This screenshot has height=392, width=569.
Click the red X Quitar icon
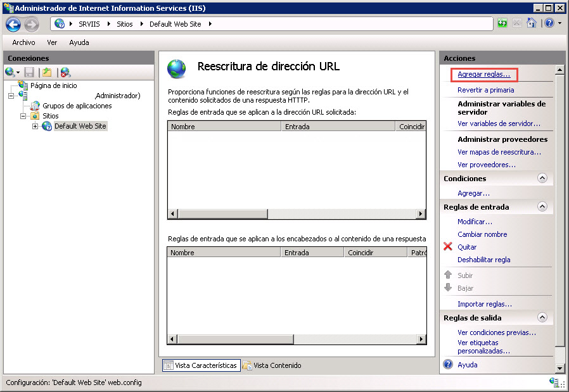[x=448, y=246]
